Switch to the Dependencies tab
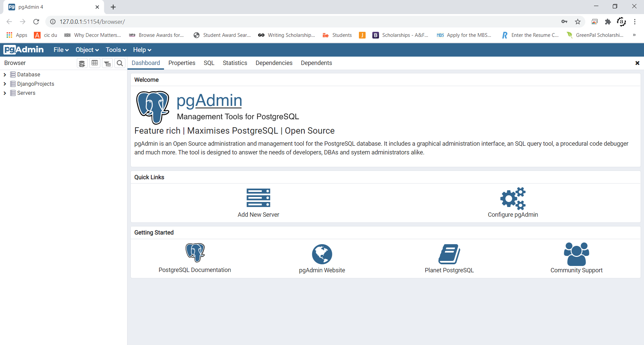Screen dimensions: 644x345 pos(274,63)
